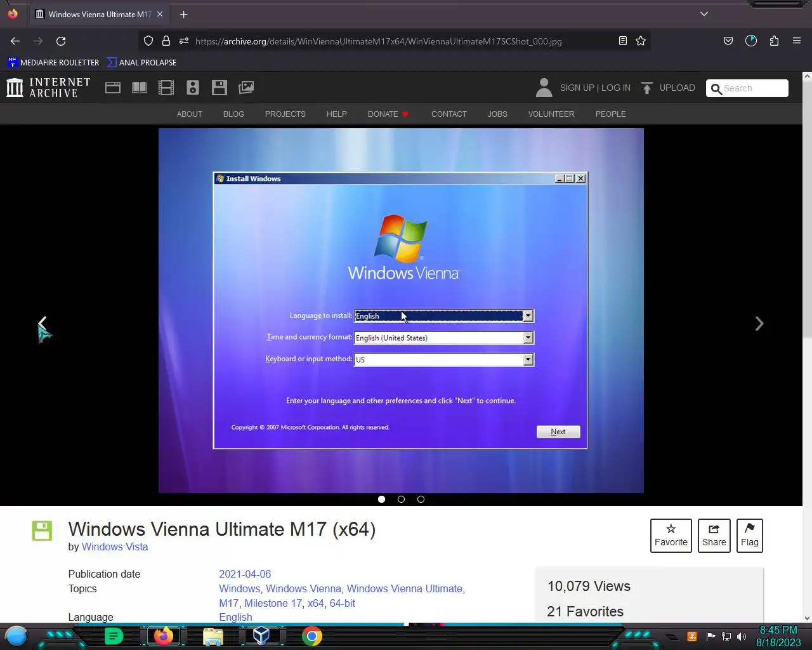The image size is (812, 650).
Task: Reload the page
Action: pyautogui.click(x=61, y=41)
